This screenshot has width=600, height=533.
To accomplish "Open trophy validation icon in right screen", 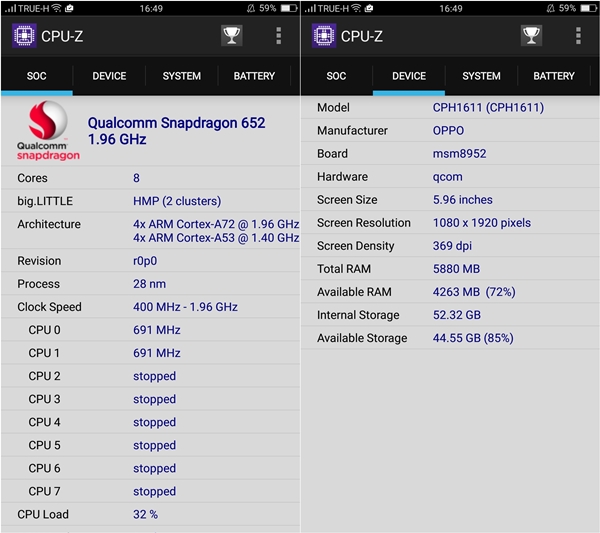I will (x=531, y=36).
